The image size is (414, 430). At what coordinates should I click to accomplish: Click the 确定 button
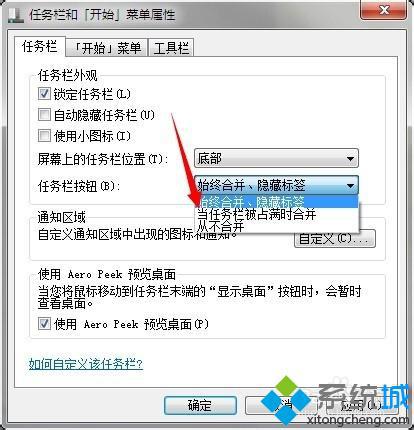200,405
